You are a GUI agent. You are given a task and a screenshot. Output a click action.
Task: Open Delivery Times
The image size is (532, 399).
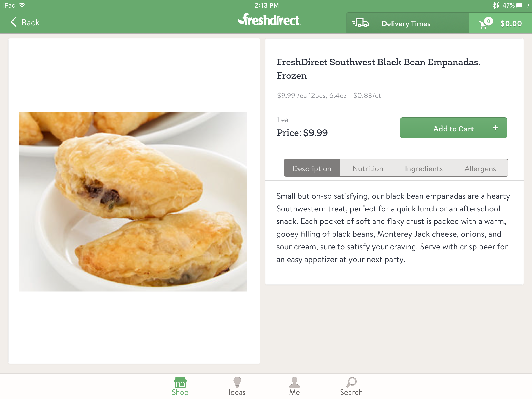(x=406, y=24)
